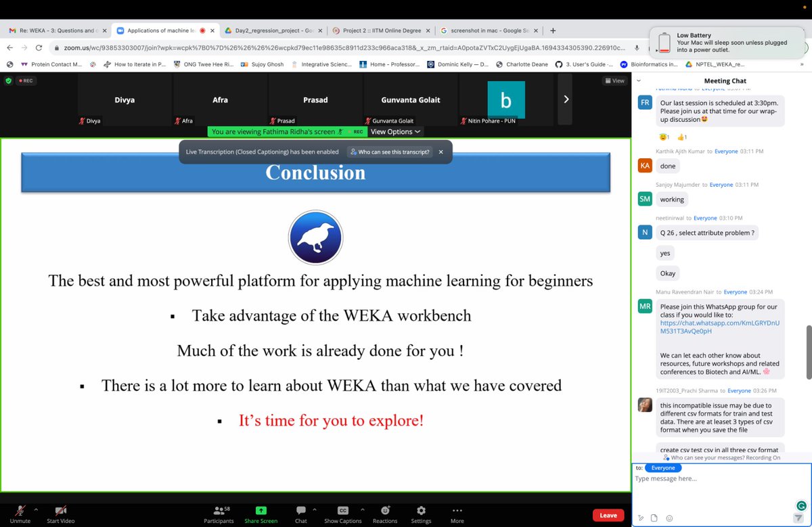The height and width of the screenshot is (527, 812).
Task: Open the NPTEL_WEKA_re... bookmark
Action: [x=714, y=64]
